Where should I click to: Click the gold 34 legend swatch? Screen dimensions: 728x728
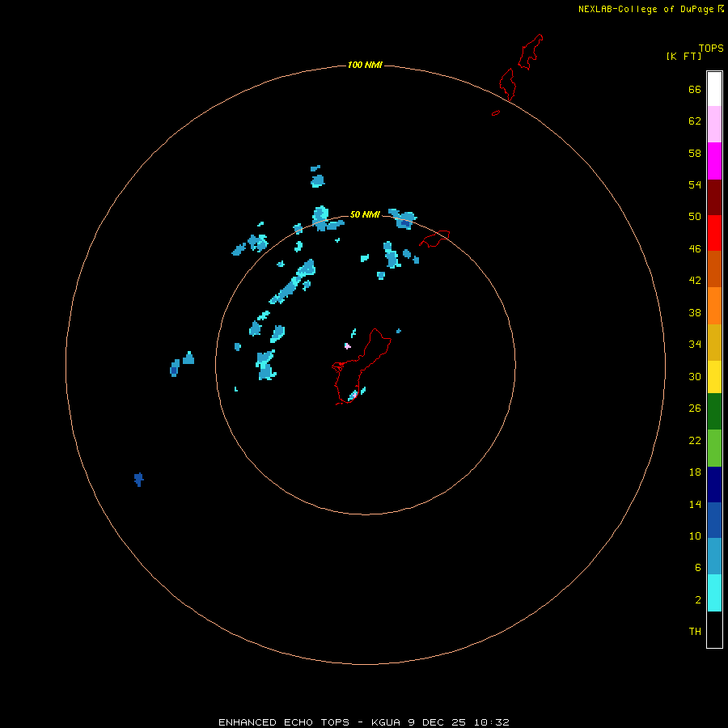coord(714,342)
